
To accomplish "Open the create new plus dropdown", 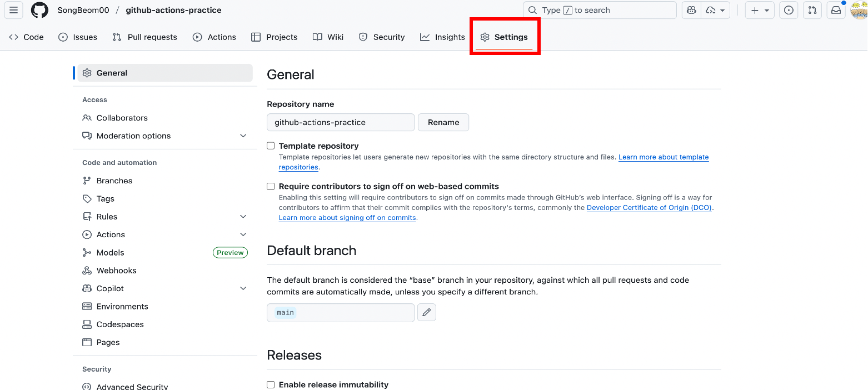I will point(760,10).
